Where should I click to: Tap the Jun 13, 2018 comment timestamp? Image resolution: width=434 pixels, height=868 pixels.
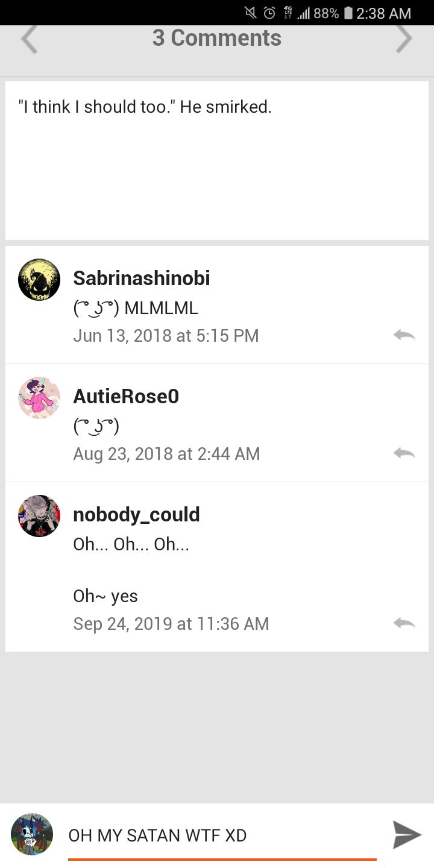(166, 336)
